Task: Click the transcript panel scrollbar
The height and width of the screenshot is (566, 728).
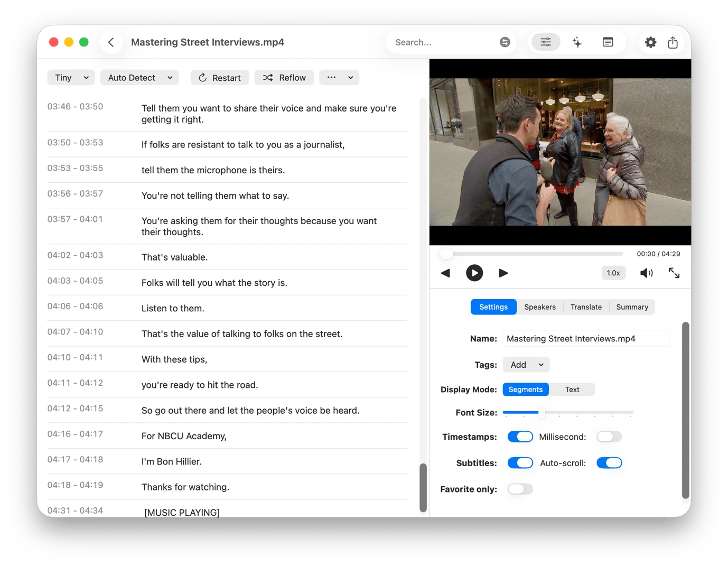Action: pos(423,488)
